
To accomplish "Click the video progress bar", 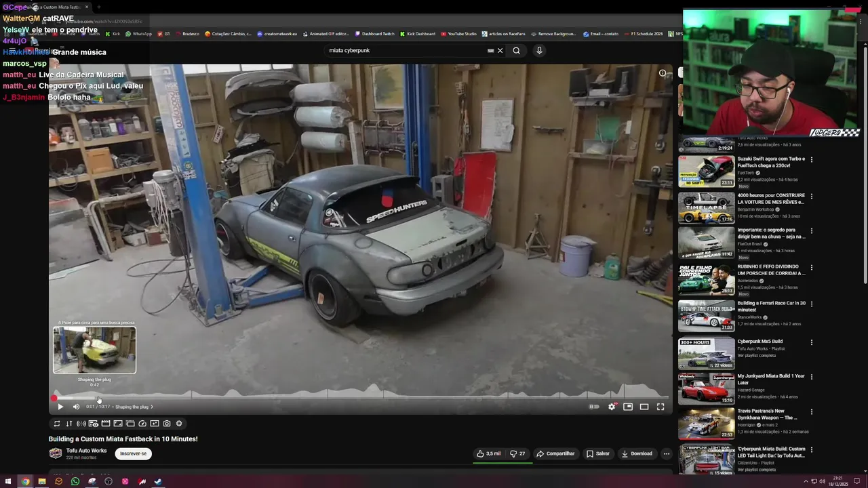I will coord(361,398).
